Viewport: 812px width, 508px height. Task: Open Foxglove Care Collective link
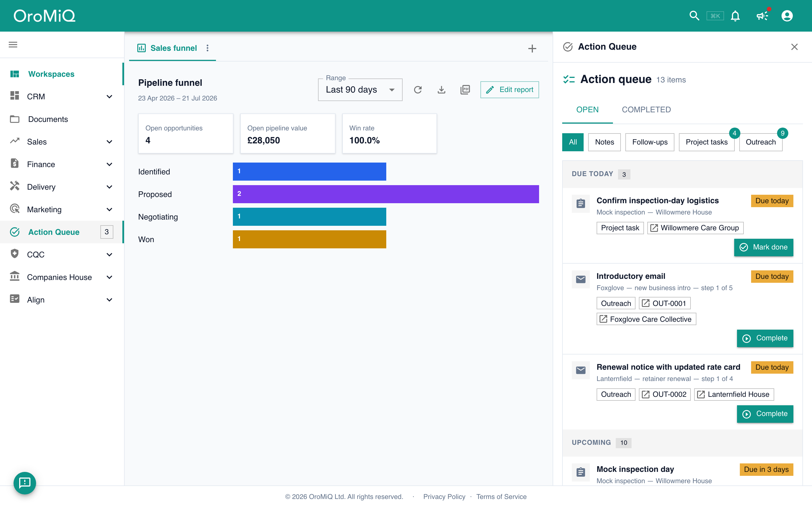pyautogui.click(x=646, y=319)
